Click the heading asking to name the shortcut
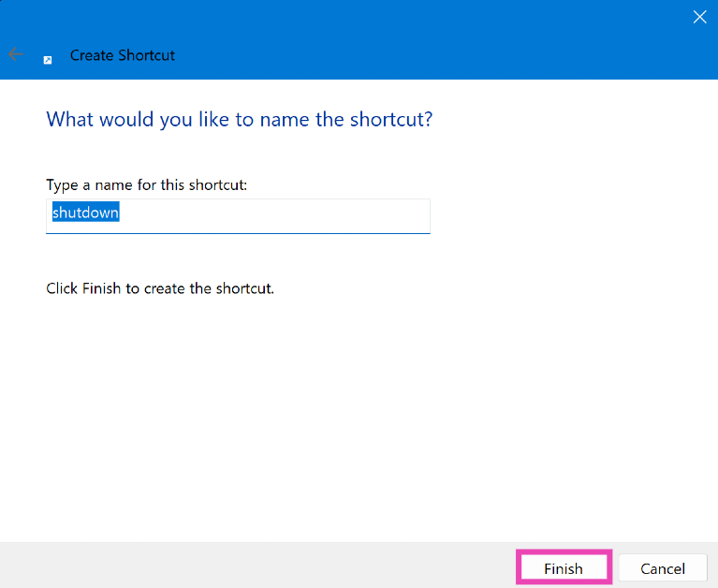The width and height of the screenshot is (718, 588). pos(239,120)
